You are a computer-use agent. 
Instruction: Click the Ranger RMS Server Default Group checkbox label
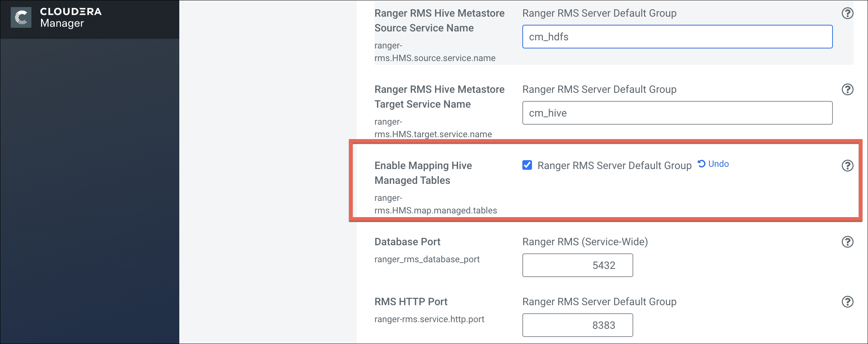coord(614,166)
